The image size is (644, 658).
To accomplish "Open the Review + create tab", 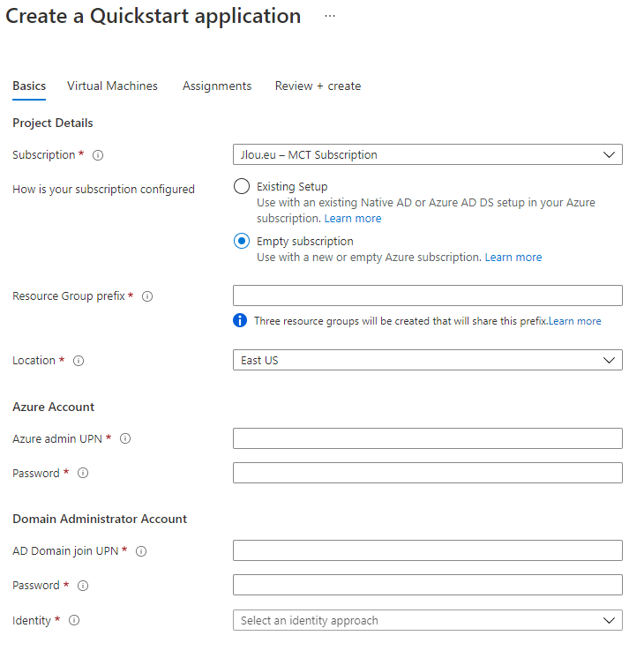I will tap(318, 86).
